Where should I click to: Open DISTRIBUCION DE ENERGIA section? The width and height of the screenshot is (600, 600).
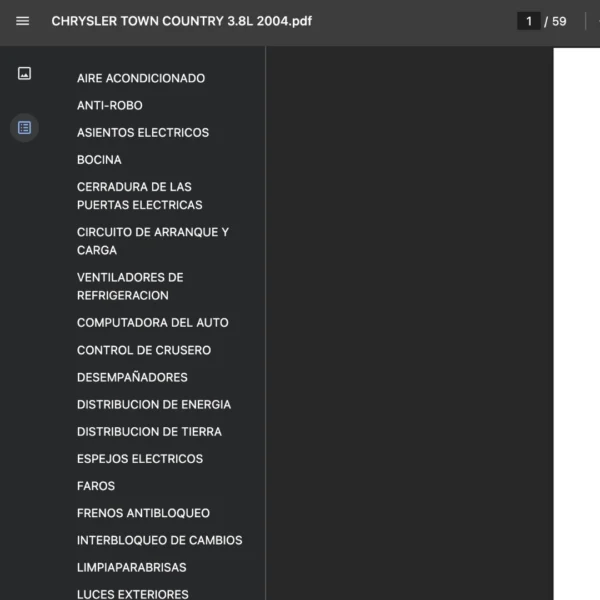tap(154, 404)
